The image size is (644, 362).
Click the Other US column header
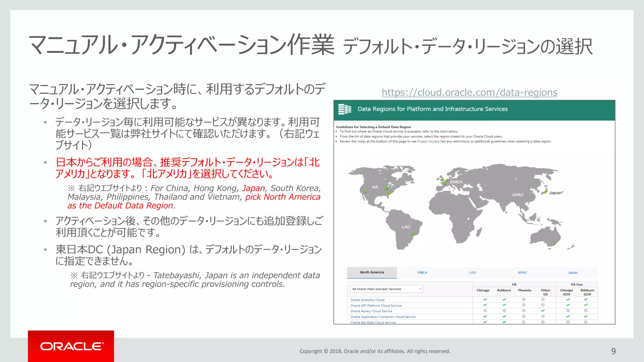545,292
